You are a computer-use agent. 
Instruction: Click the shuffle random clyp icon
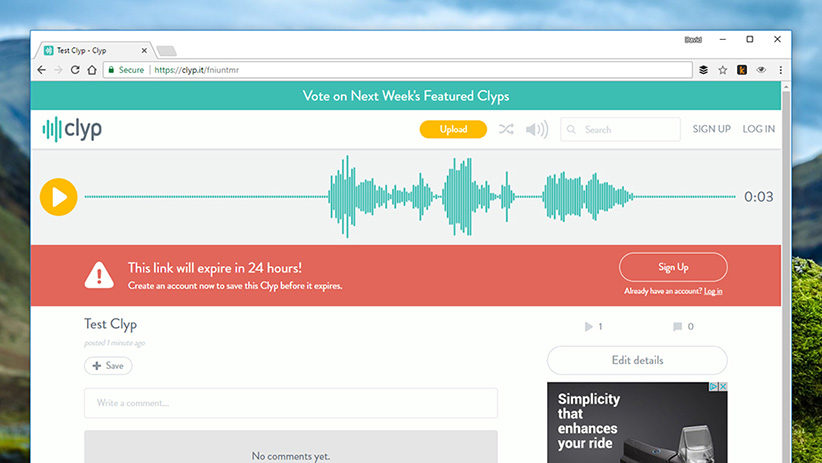(506, 129)
